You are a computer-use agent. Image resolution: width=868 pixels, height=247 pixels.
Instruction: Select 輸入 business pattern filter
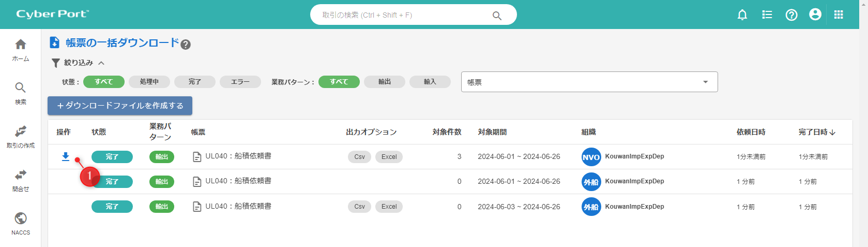click(430, 82)
